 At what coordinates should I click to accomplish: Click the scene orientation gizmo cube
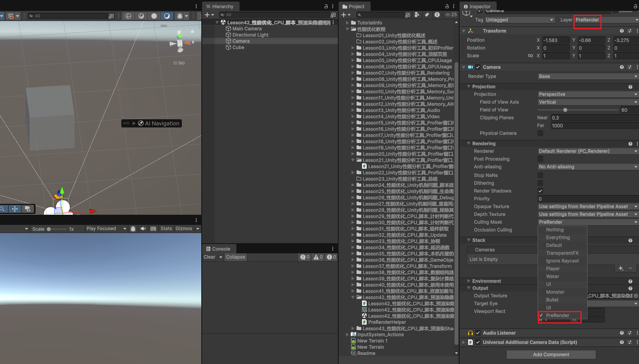click(x=180, y=43)
